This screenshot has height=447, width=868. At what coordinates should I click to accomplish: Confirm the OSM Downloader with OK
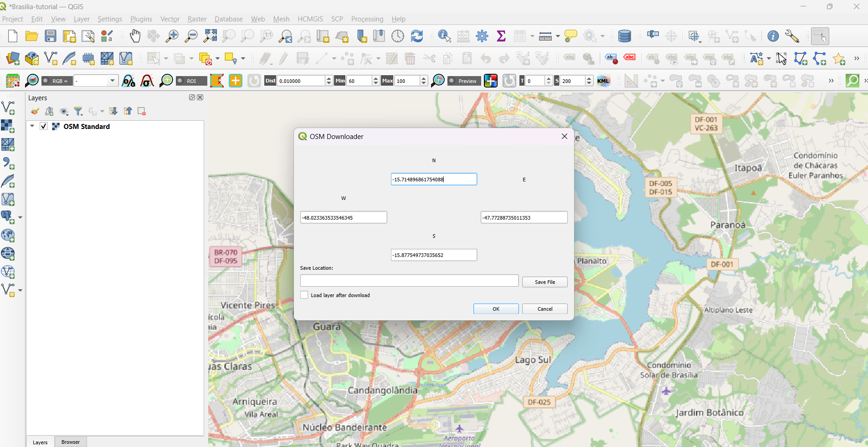496,309
